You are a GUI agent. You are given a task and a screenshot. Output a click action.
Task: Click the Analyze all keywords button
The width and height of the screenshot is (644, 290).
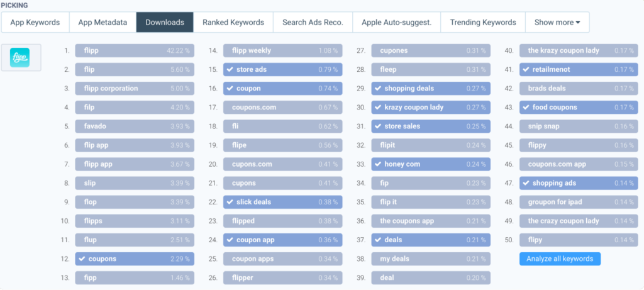[560, 259]
